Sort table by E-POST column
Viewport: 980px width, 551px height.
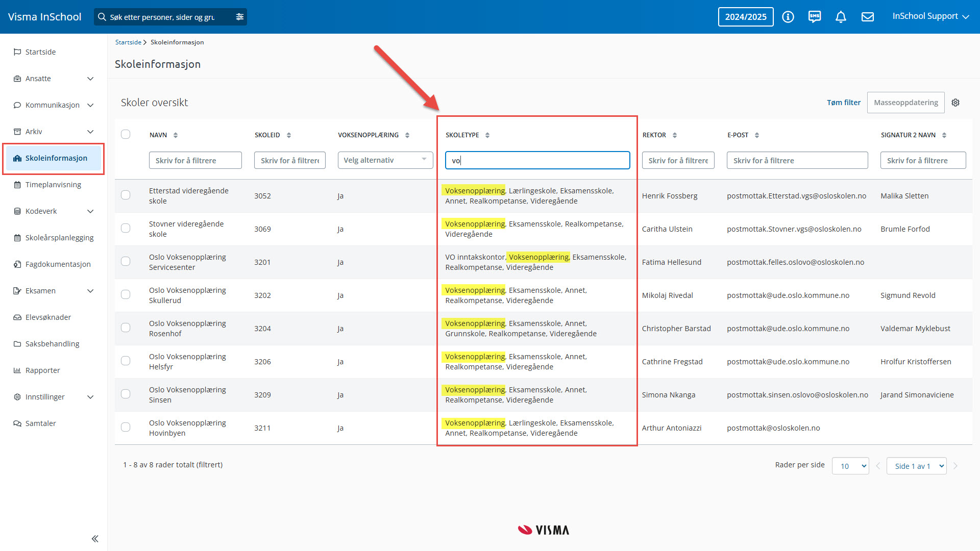coord(757,135)
